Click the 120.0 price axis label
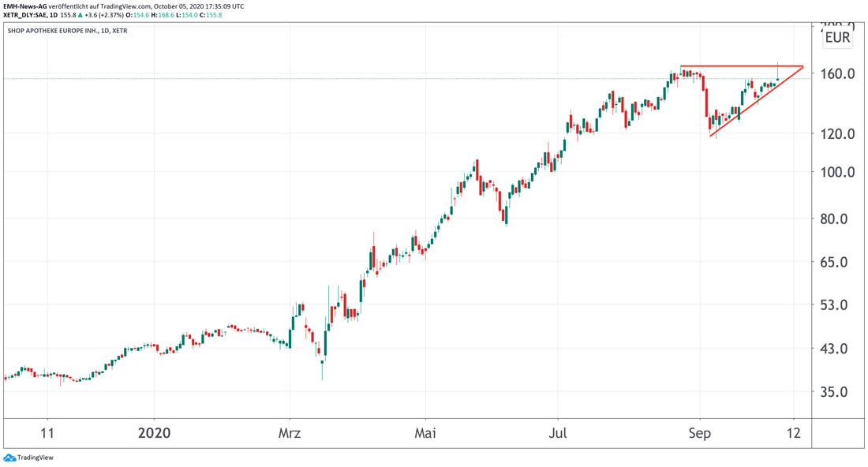868x467 pixels. point(837,134)
